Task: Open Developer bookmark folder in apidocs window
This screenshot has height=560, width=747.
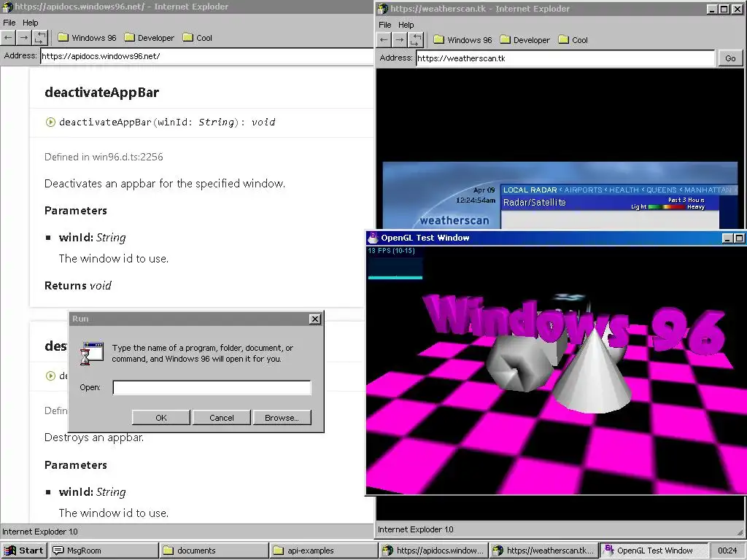Action: [149, 38]
